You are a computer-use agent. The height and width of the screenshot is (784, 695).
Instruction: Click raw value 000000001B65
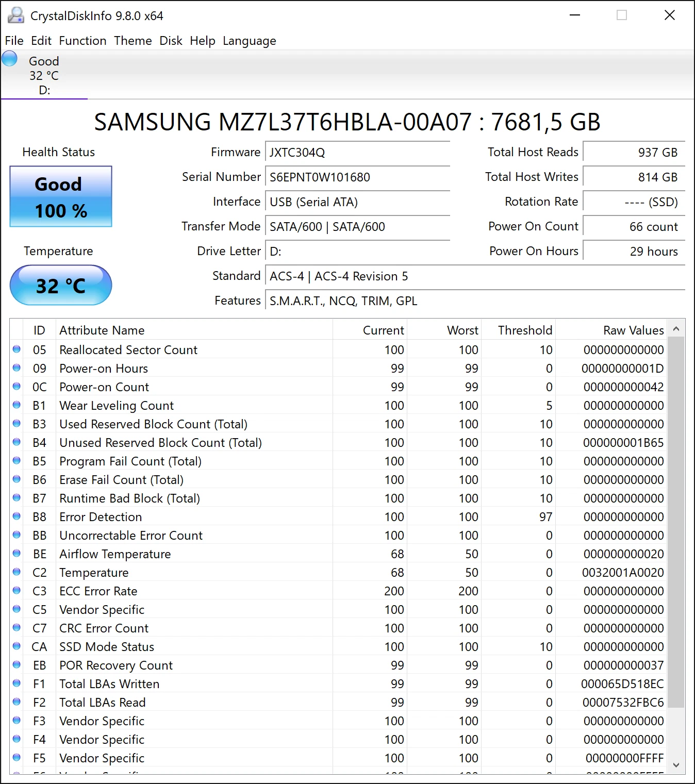pyautogui.click(x=623, y=443)
